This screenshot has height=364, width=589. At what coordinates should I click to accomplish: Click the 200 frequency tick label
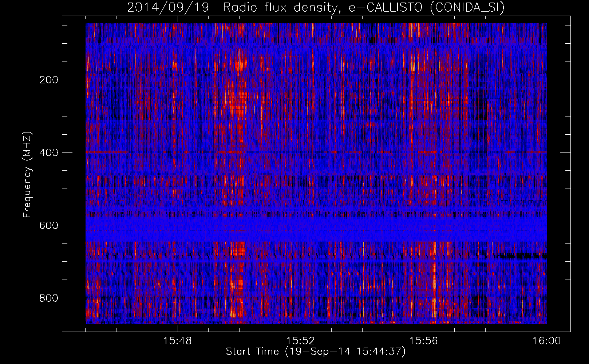click(x=48, y=80)
